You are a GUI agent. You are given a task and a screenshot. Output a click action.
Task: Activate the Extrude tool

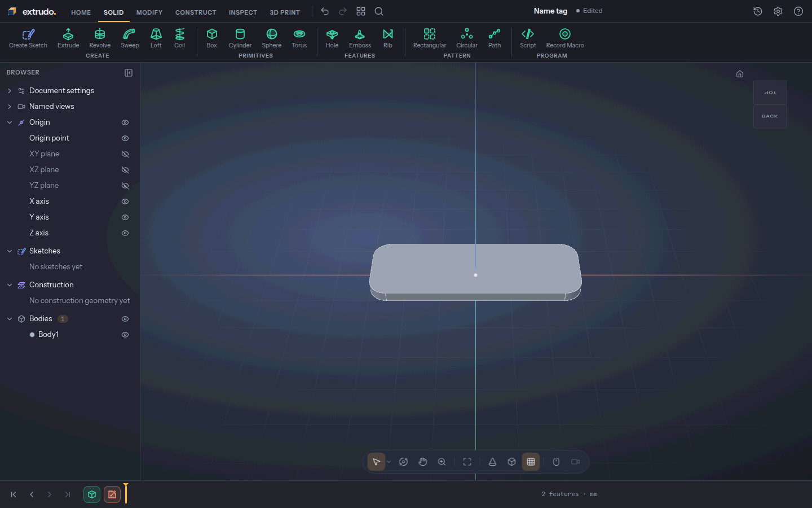point(68,38)
